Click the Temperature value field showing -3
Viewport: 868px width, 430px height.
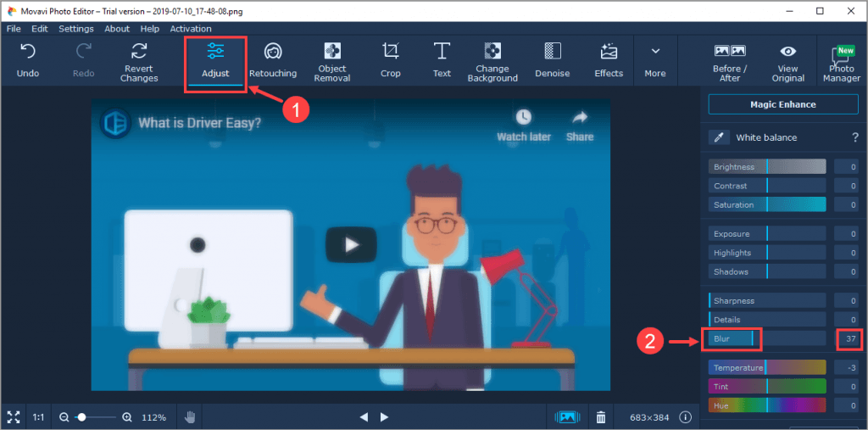click(x=848, y=367)
